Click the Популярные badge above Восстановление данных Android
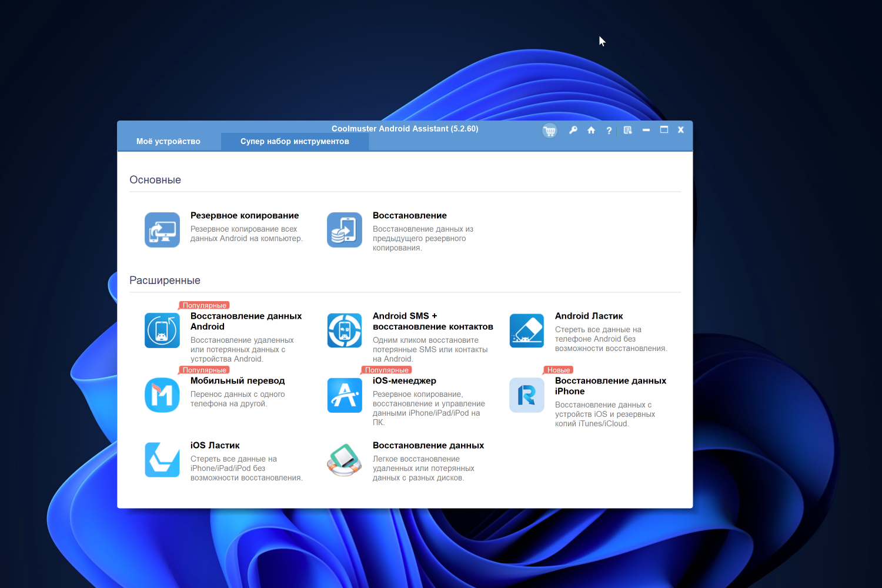882x588 pixels. [x=204, y=305]
